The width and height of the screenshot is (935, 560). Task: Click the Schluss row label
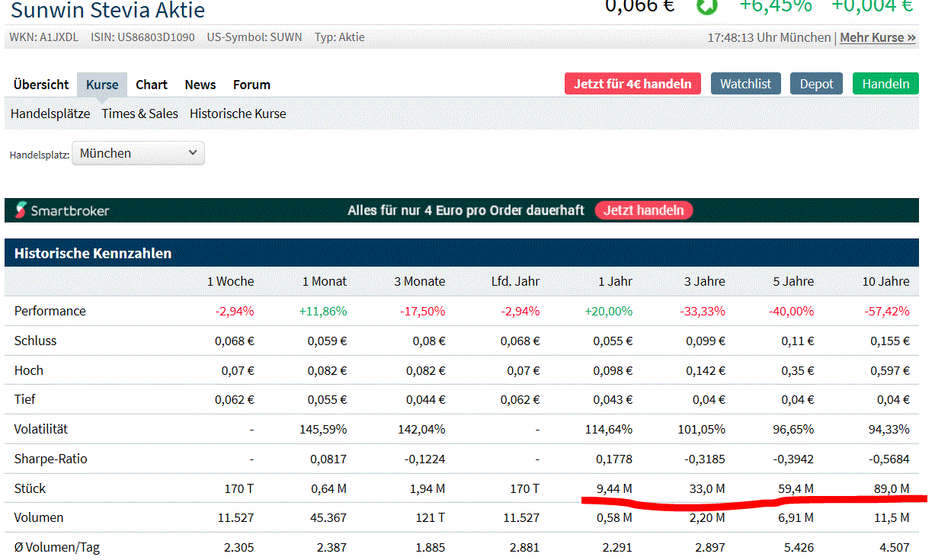click(35, 341)
